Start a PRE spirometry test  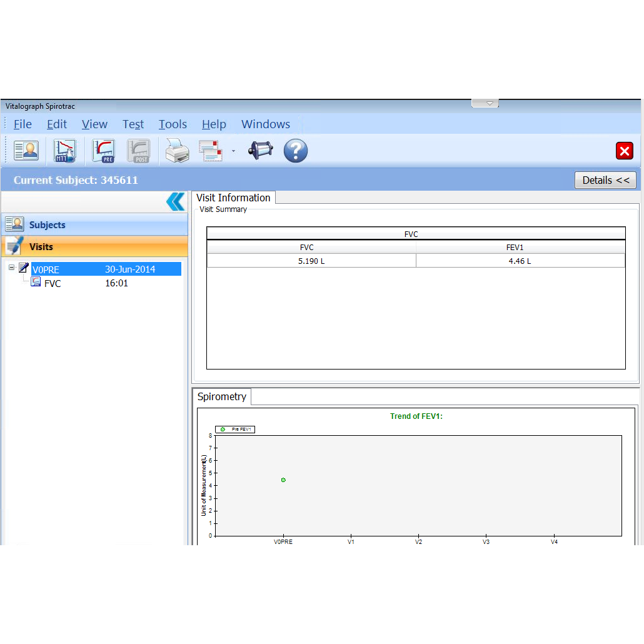click(x=103, y=151)
